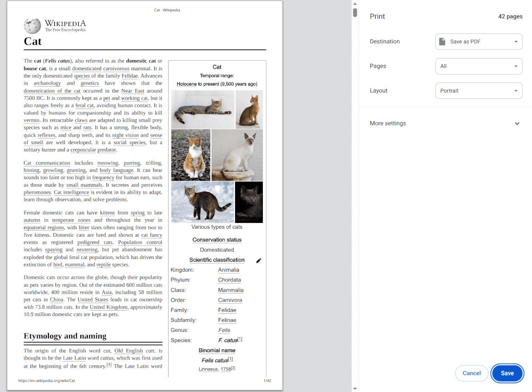Click the PDF file icon in Destination
Viewport: 532px width, 392px height.
click(442, 41)
